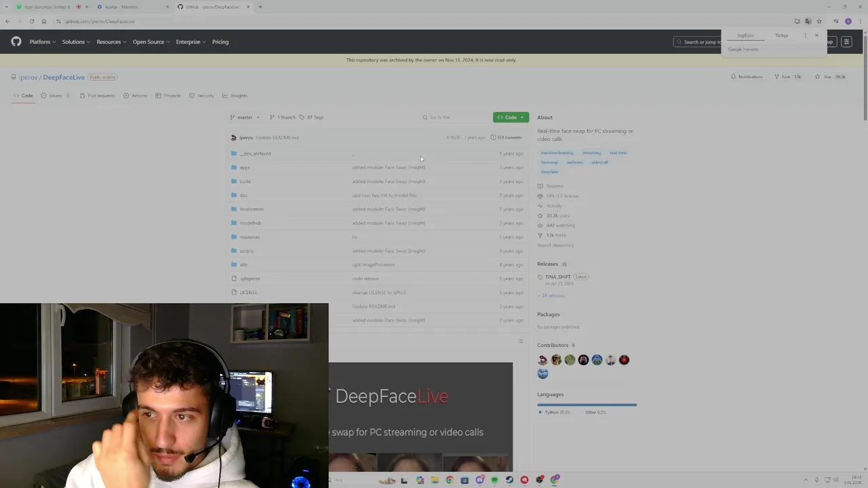
Task: Switch to the Issues tab
Action: [x=56, y=96]
